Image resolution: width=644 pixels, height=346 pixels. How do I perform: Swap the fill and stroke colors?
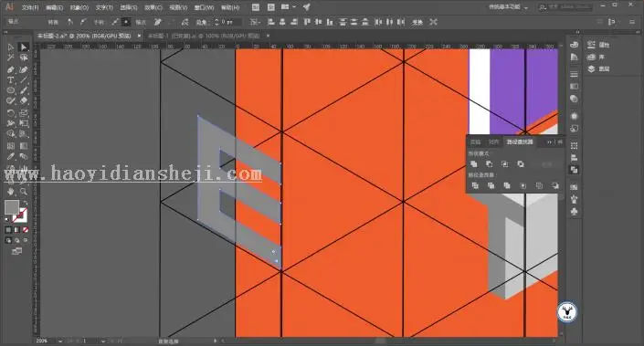pyautogui.click(x=26, y=203)
